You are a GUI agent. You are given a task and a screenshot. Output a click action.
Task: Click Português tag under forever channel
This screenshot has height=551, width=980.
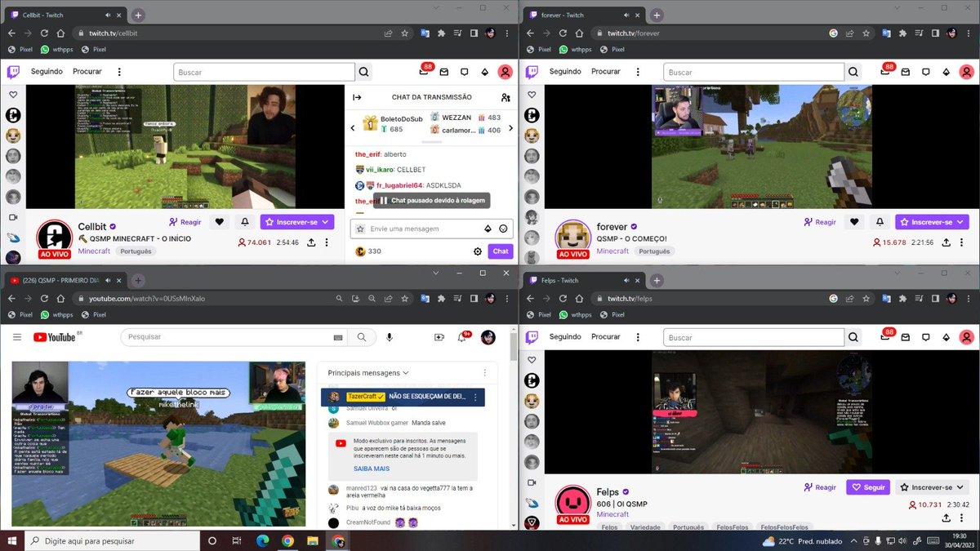point(654,251)
